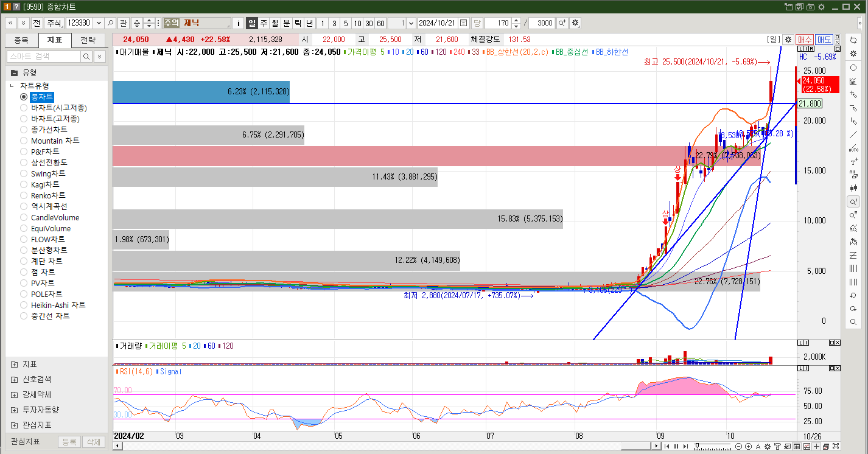Select the 분 minute period button

point(286,23)
